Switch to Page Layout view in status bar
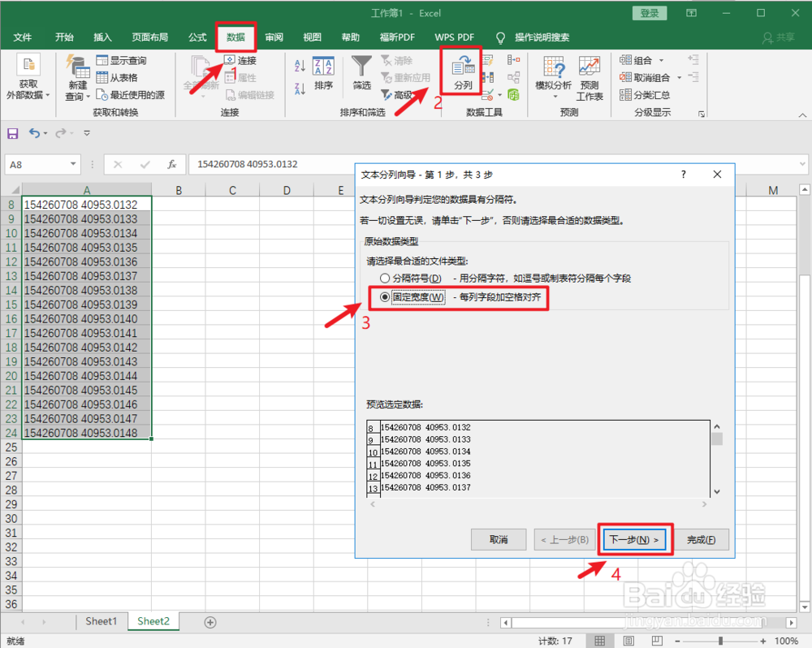Viewport: 812px width, 648px height. coord(628,641)
